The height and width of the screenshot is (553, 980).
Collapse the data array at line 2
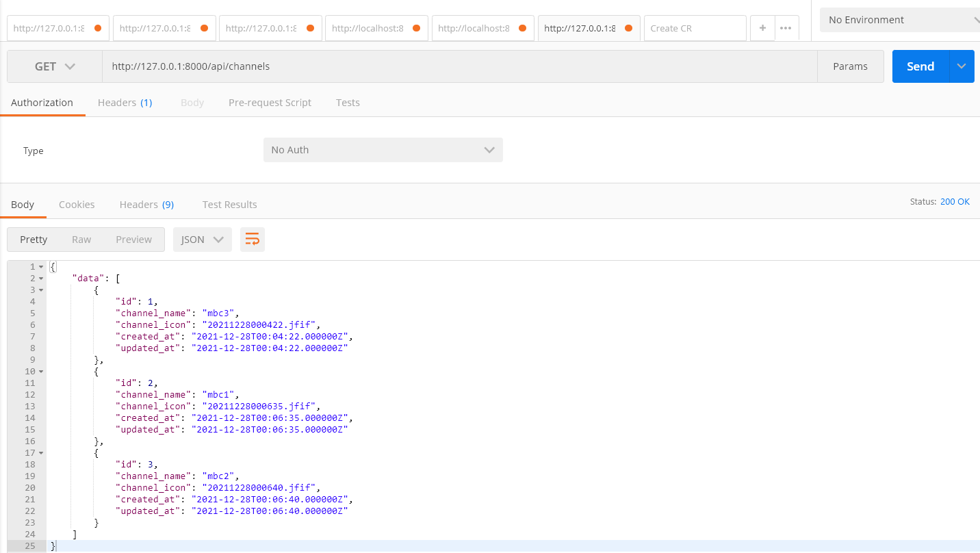pyautogui.click(x=40, y=278)
